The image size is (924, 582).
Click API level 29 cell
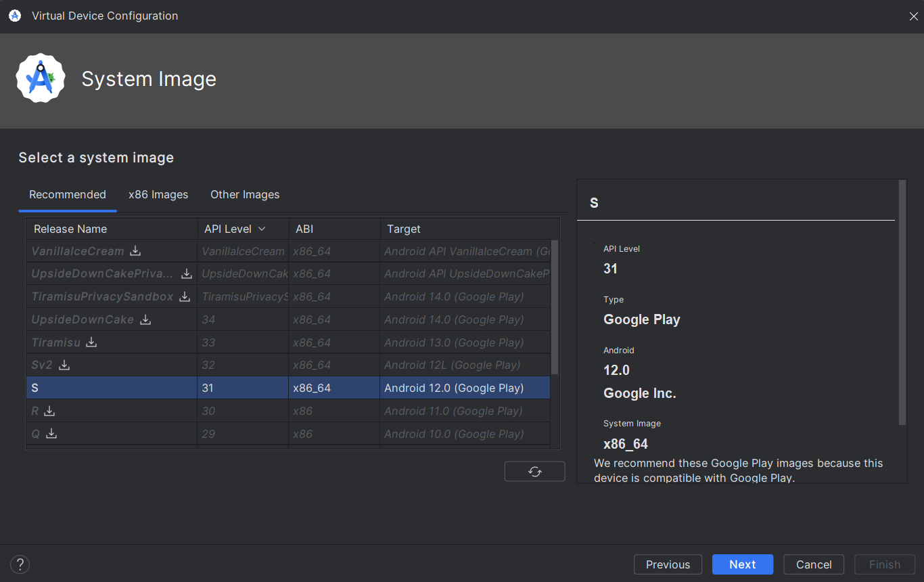click(243, 434)
